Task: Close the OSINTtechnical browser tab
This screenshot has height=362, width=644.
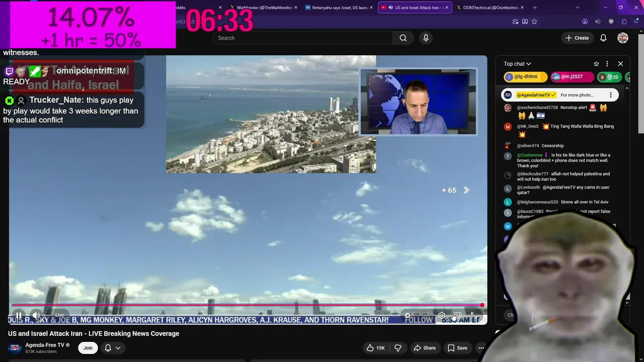Action: (x=522, y=8)
